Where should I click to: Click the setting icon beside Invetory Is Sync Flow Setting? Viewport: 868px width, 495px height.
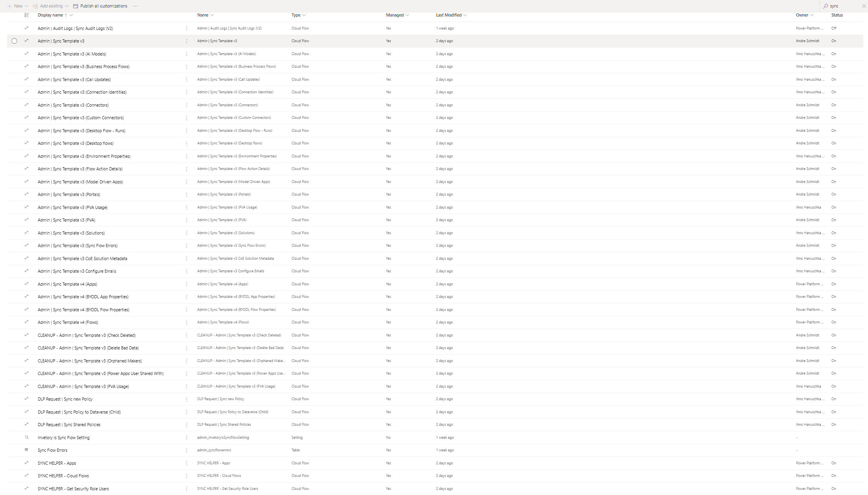click(26, 437)
